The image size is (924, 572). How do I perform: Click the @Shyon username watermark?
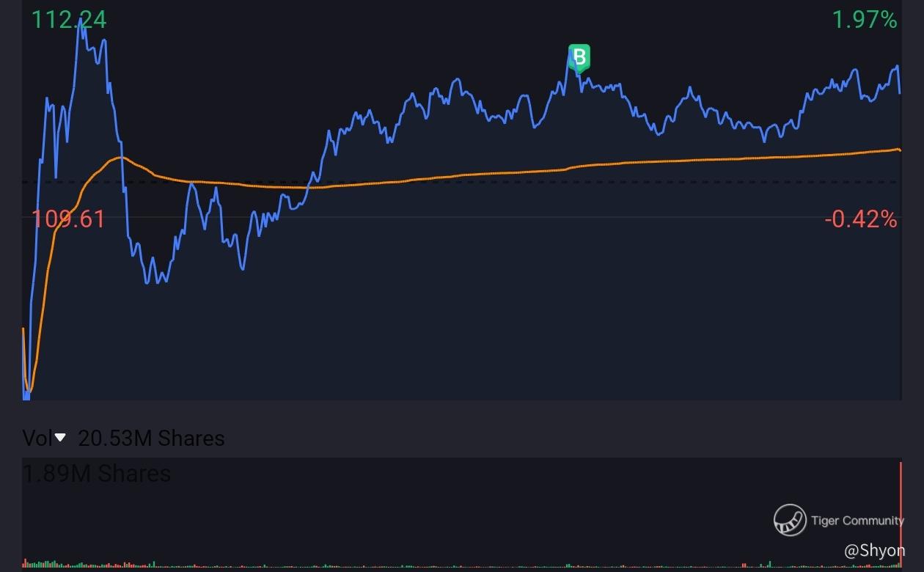point(874,551)
